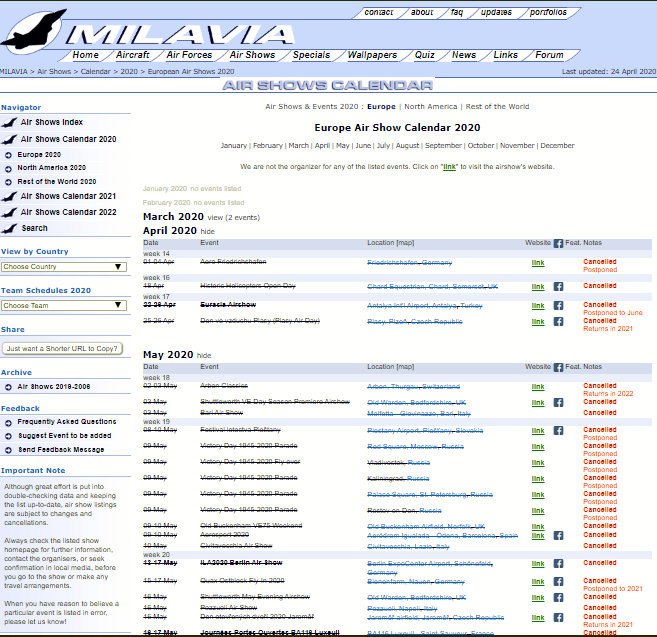Open map link in April Location header
The image size is (657, 637).
point(405,243)
